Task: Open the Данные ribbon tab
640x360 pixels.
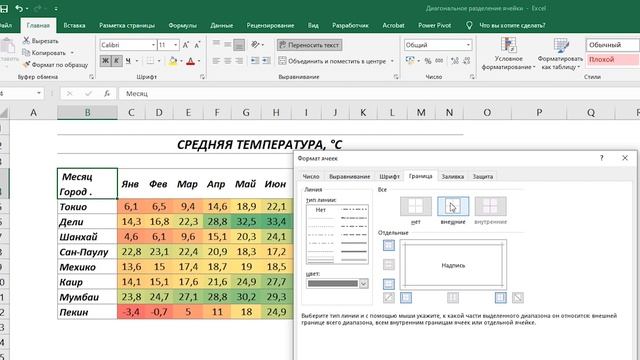Action: coord(222,25)
